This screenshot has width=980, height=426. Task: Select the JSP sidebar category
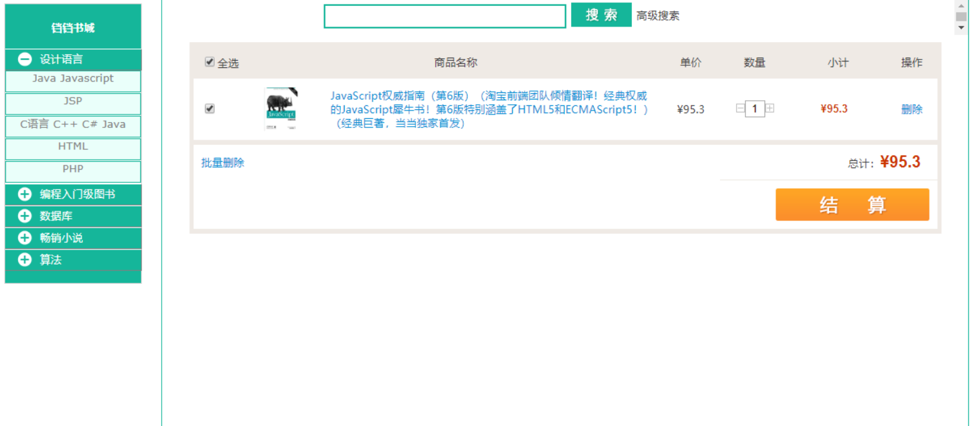click(72, 101)
